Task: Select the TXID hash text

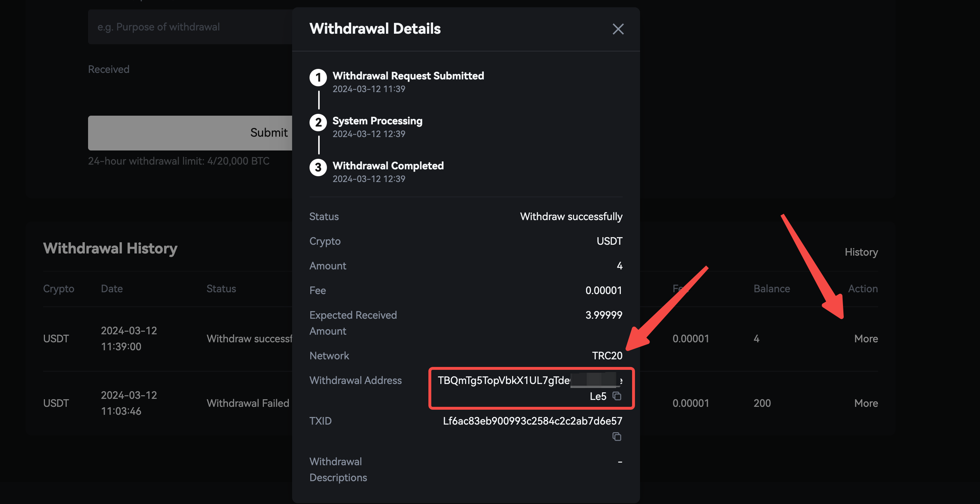Action: (x=532, y=421)
